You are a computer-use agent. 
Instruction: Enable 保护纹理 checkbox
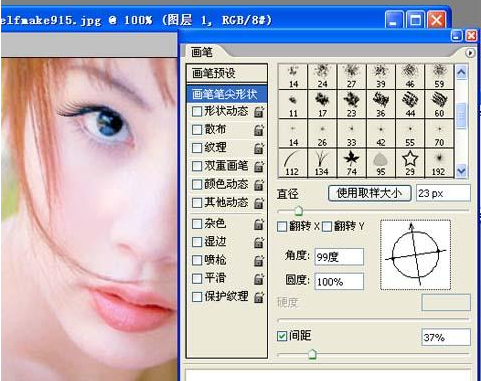tap(197, 296)
